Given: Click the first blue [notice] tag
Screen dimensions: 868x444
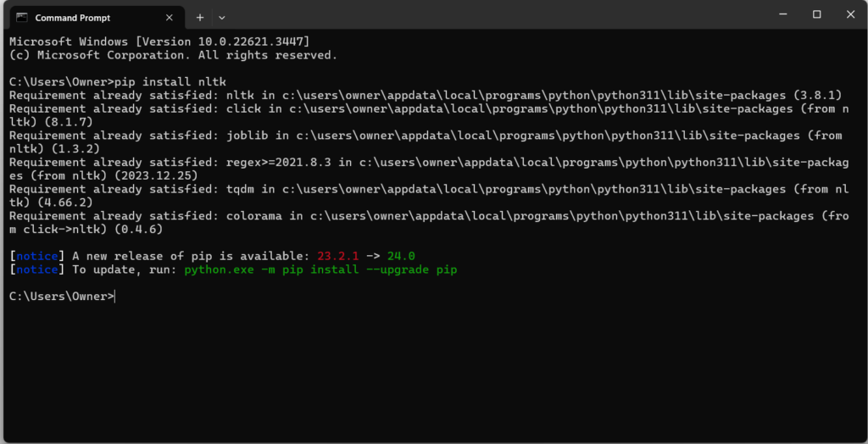Looking at the screenshot, I should click(36, 256).
